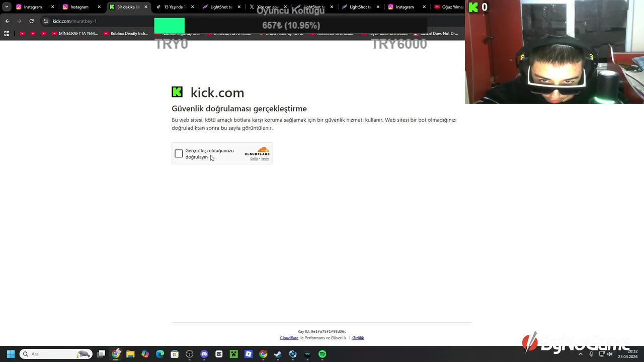Screen dimensions: 644x362
Task: Open the Windows Start menu
Action: point(11,354)
